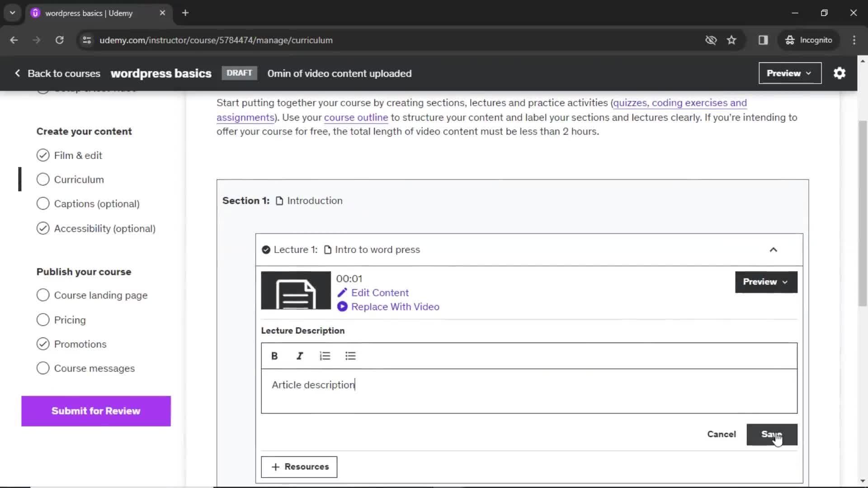The width and height of the screenshot is (868, 488).
Task: Toggle the Pricing checklist item
Action: (43, 319)
